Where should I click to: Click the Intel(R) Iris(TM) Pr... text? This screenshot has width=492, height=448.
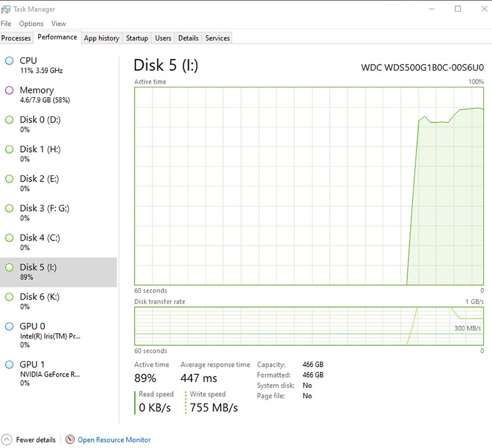pyautogui.click(x=50, y=336)
